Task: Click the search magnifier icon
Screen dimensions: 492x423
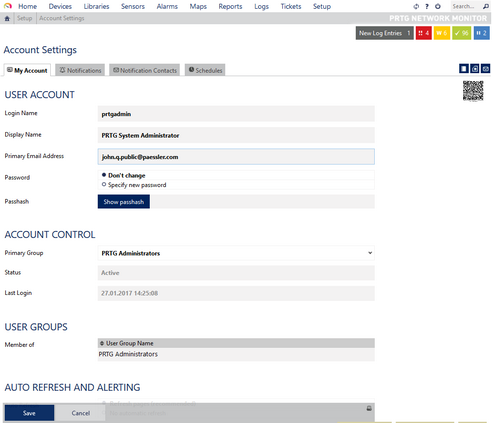Action: (486, 6)
